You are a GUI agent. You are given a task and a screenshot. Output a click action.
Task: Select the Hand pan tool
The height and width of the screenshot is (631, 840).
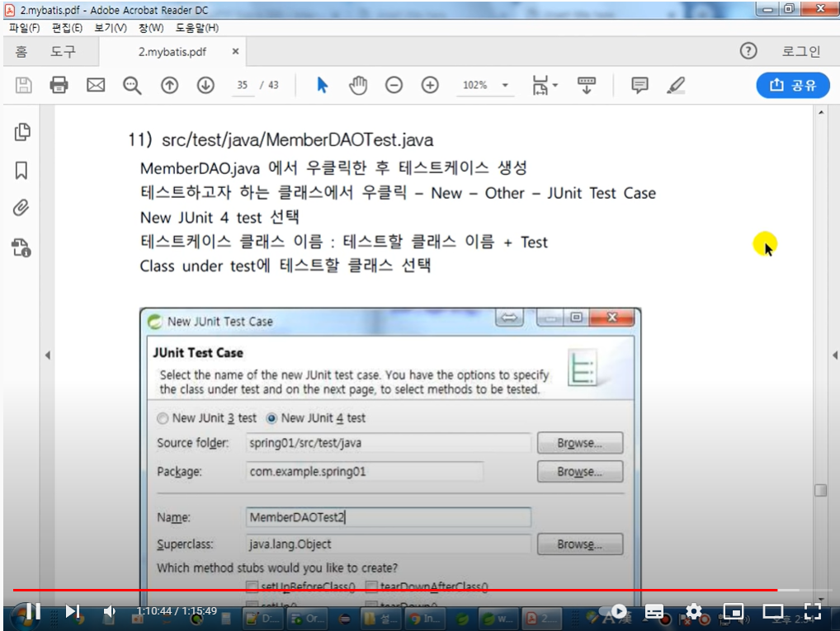coord(358,85)
